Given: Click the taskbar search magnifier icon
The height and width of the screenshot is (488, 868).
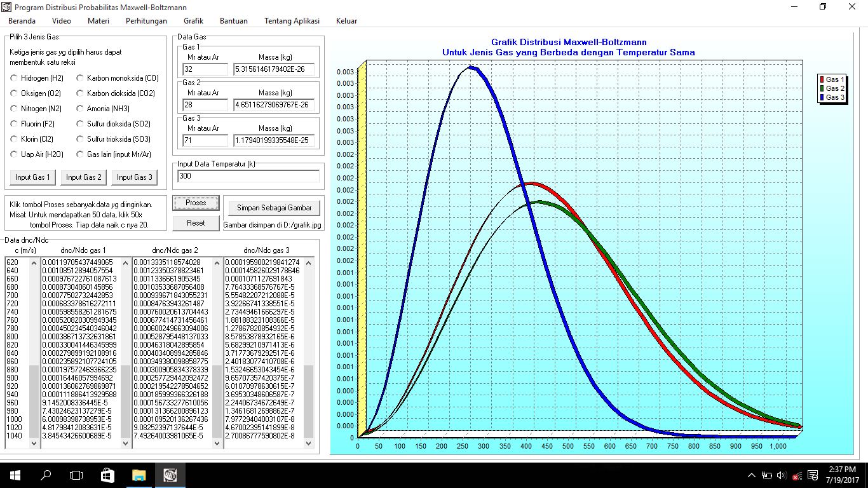Looking at the screenshot, I should 46,475.
